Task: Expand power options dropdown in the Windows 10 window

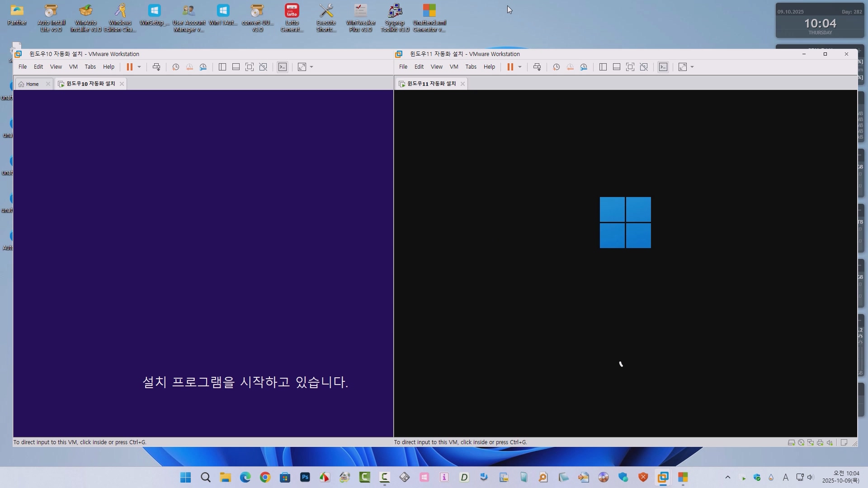Action: (139, 67)
